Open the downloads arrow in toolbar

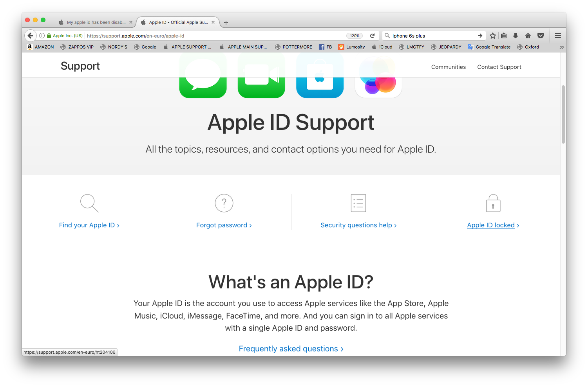[516, 36]
